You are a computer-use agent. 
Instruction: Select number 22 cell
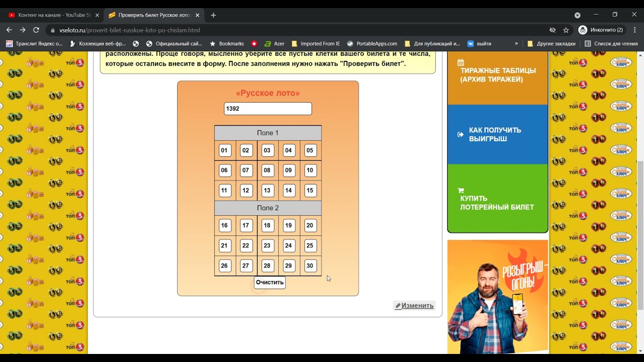[246, 246]
